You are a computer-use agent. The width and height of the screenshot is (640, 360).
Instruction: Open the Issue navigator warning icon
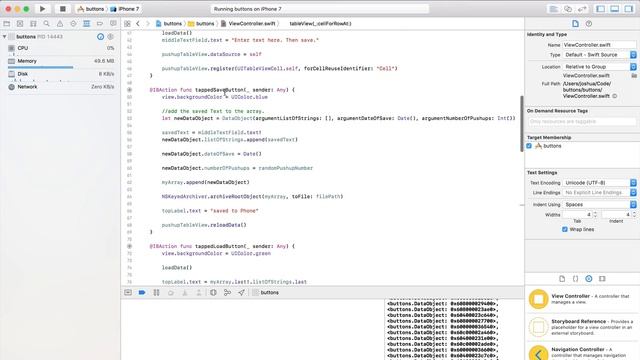(60, 24)
